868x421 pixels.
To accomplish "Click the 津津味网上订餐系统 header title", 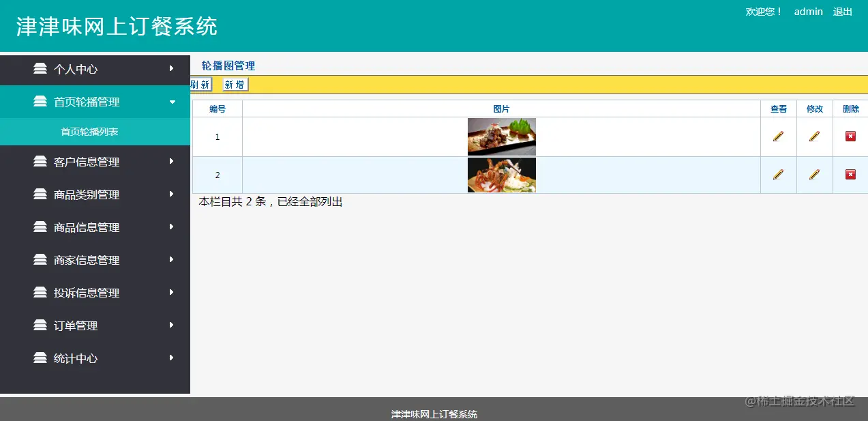I will pos(117,26).
